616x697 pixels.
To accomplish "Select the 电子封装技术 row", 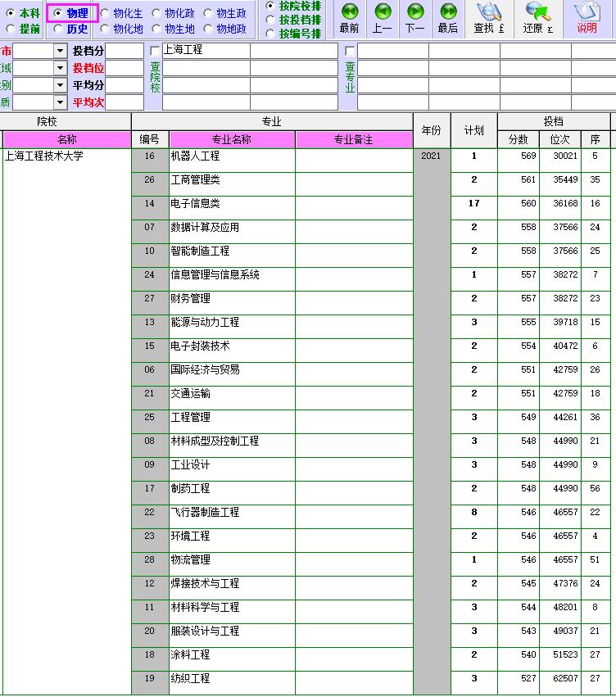I will (x=232, y=351).
